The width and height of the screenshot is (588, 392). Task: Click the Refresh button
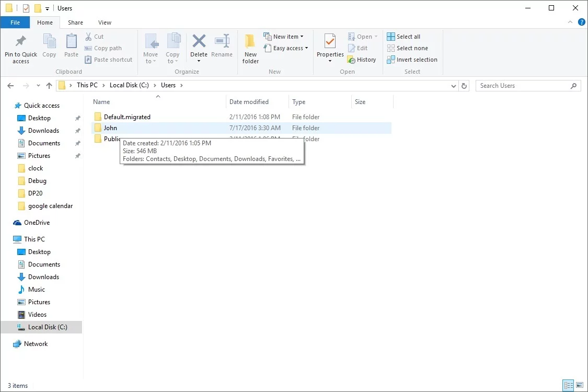pos(464,86)
